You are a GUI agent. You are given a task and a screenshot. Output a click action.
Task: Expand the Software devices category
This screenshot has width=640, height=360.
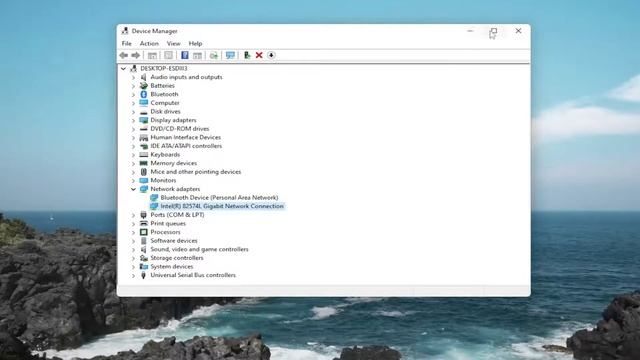click(x=133, y=241)
